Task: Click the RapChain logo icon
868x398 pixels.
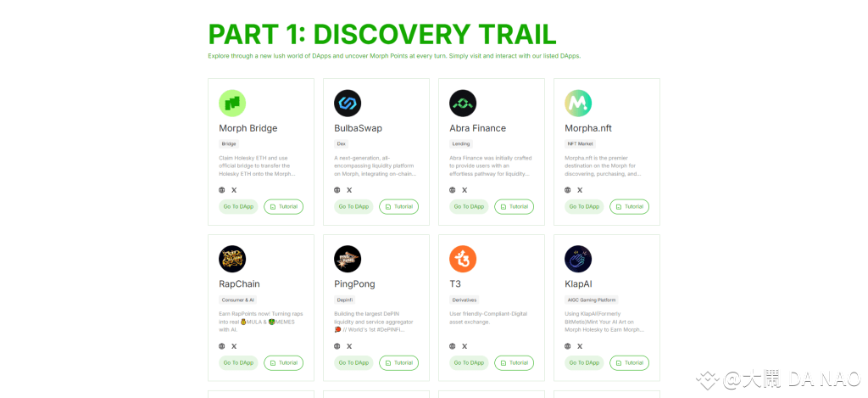Action: click(x=232, y=259)
